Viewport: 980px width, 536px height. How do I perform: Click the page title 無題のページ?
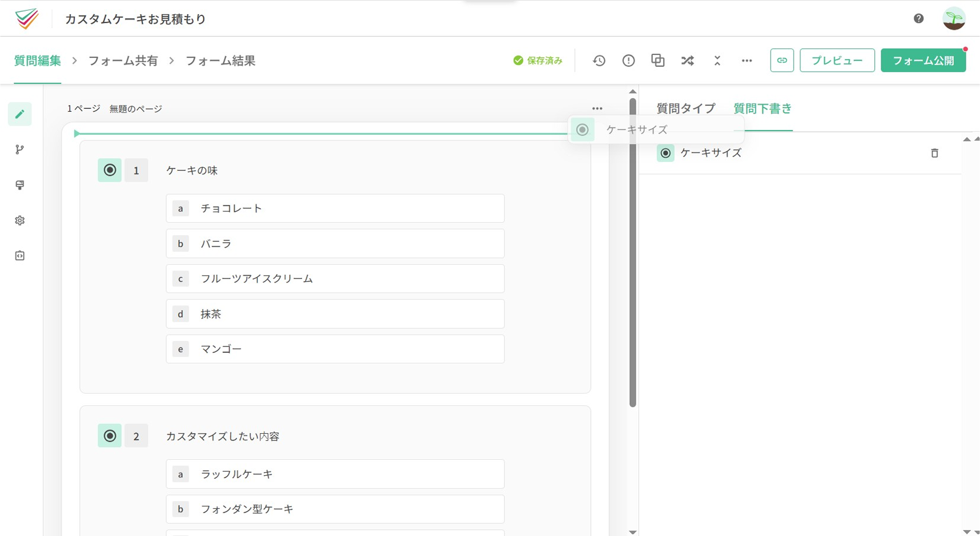coord(135,109)
